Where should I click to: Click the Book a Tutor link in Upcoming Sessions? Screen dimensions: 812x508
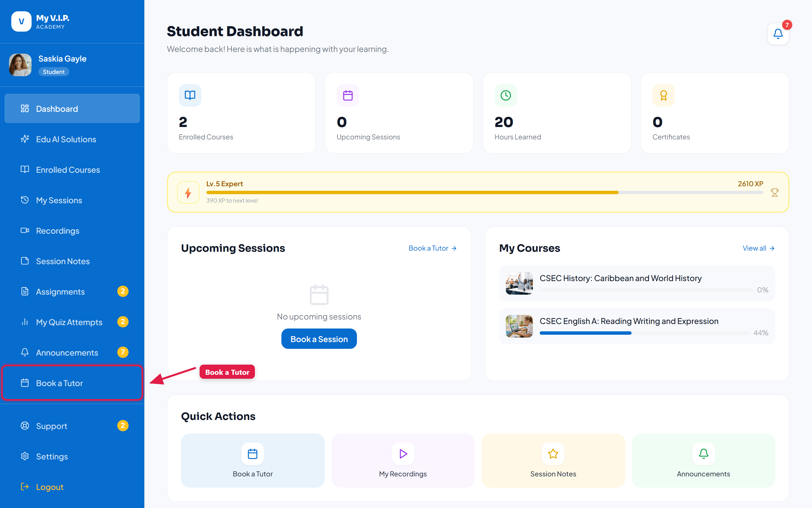pyautogui.click(x=433, y=248)
